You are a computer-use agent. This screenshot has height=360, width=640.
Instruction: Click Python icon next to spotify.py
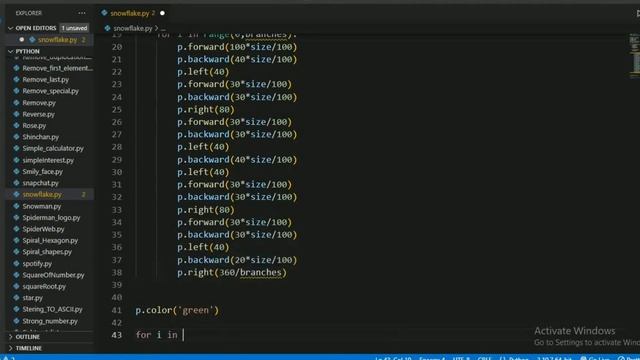(17, 264)
